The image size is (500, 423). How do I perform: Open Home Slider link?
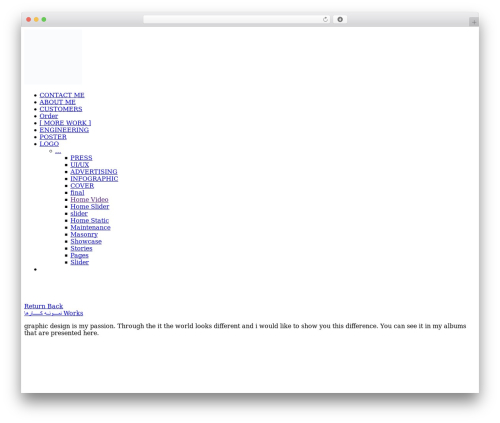[90, 207]
